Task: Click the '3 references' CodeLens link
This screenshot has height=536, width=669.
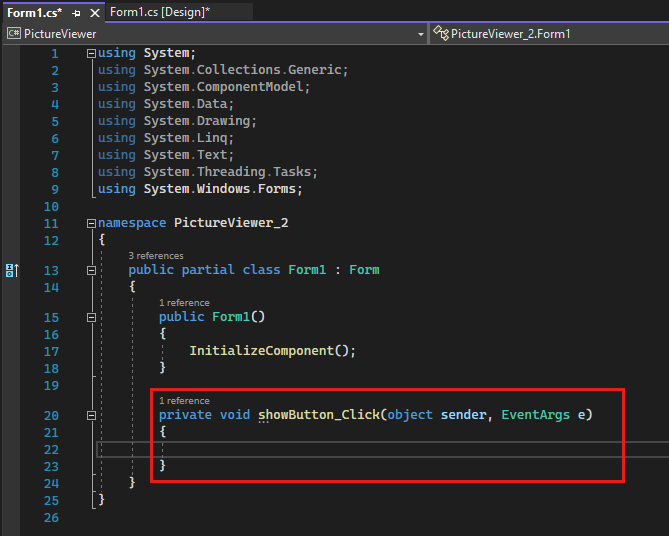Action: 155,256
